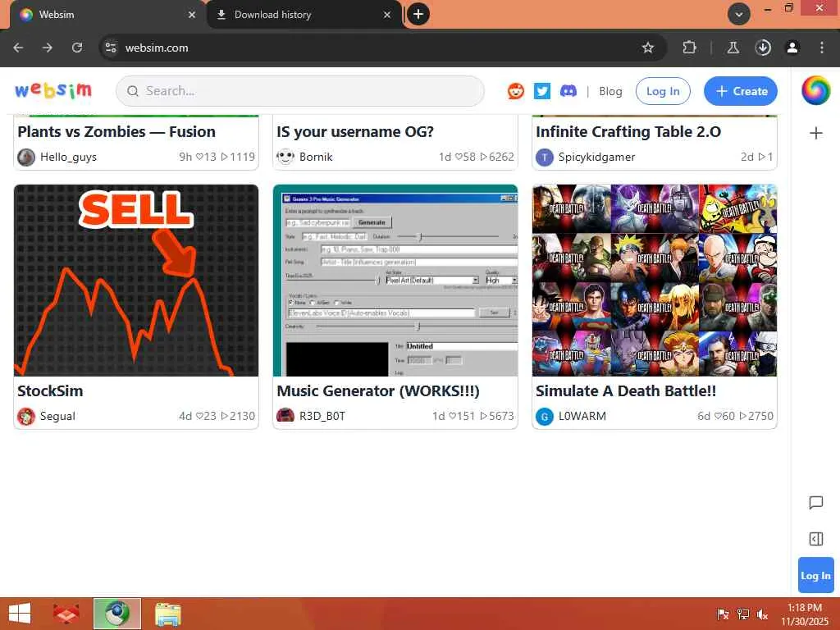Open Segual author avatar
The image size is (840, 630).
[x=26, y=416]
